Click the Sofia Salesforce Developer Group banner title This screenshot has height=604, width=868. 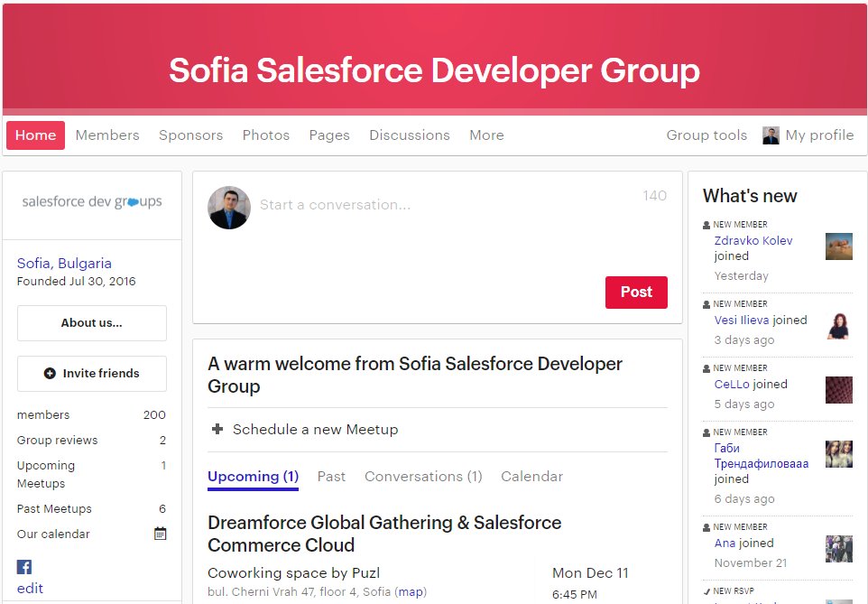tap(435, 70)
